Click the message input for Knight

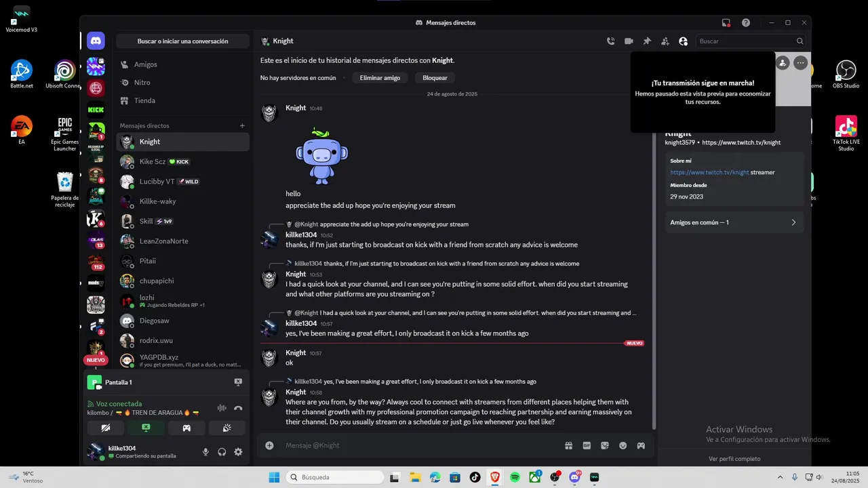[420, 445]
